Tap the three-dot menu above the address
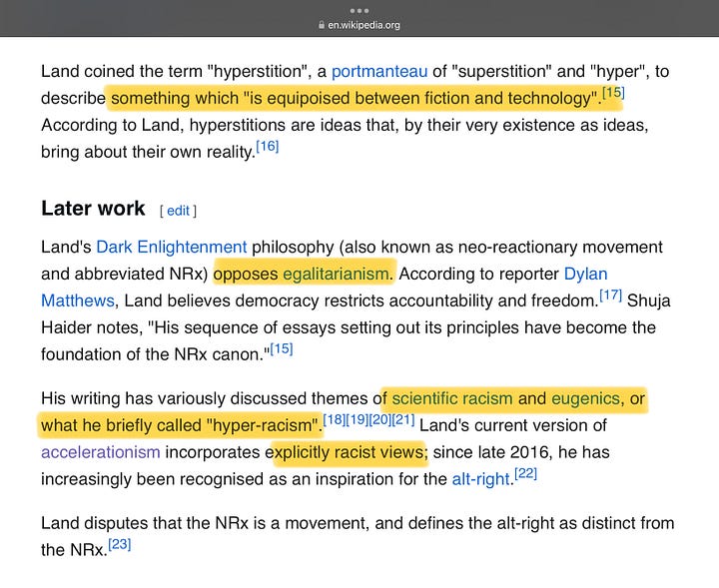 pyautogui.click(x=359, y=11)
